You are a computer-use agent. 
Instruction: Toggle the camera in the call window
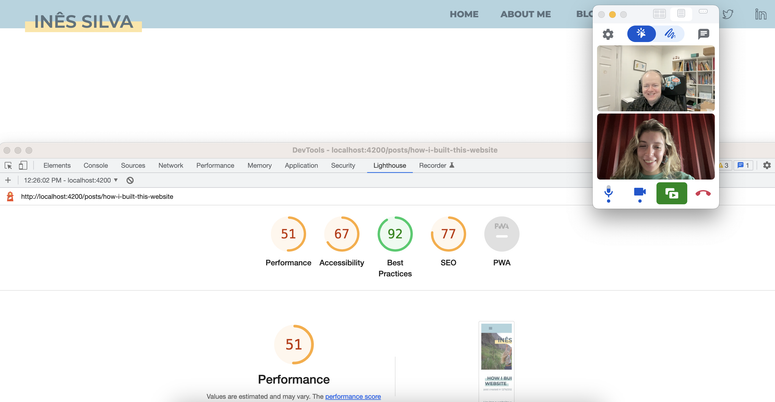click(x=640, y=193)
